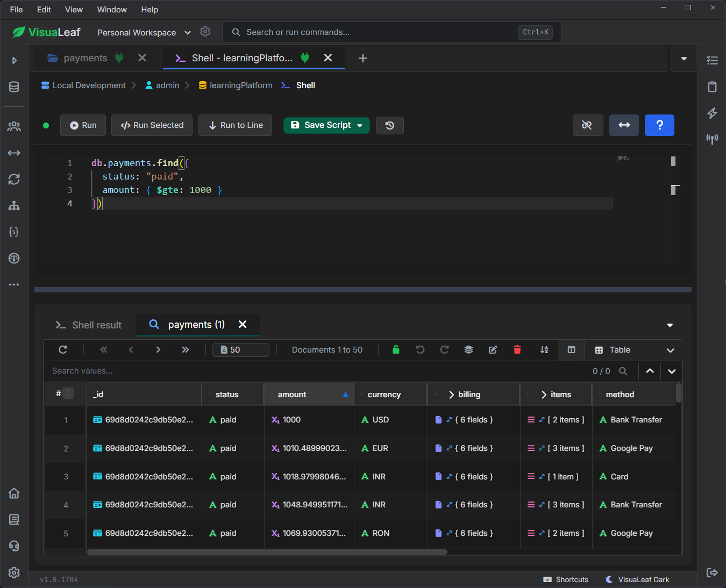726x588 pixels.
Task: Open the documentation icon in sidebar
Action: click(x=14, y=519)
